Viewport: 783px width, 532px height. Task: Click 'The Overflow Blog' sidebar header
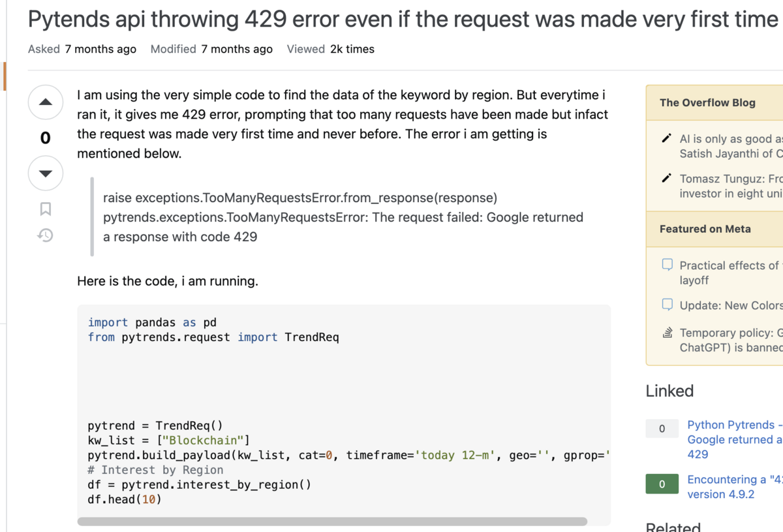707,102
